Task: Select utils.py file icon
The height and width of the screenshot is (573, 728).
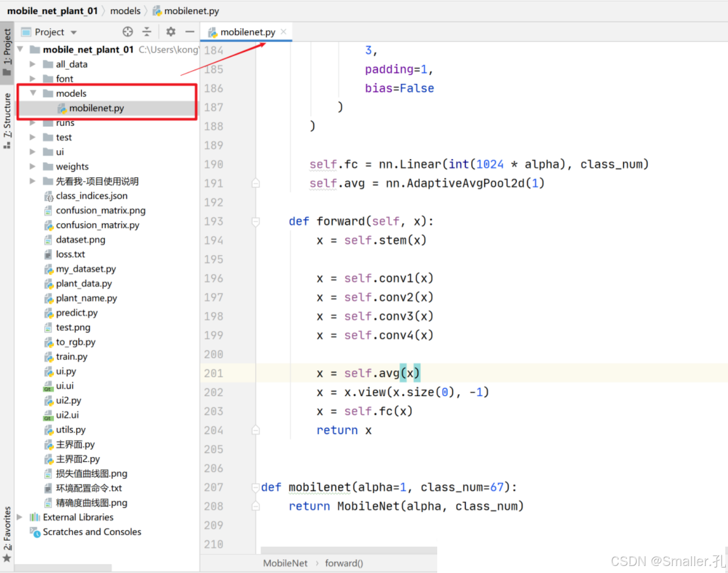Action: [49, 430]
